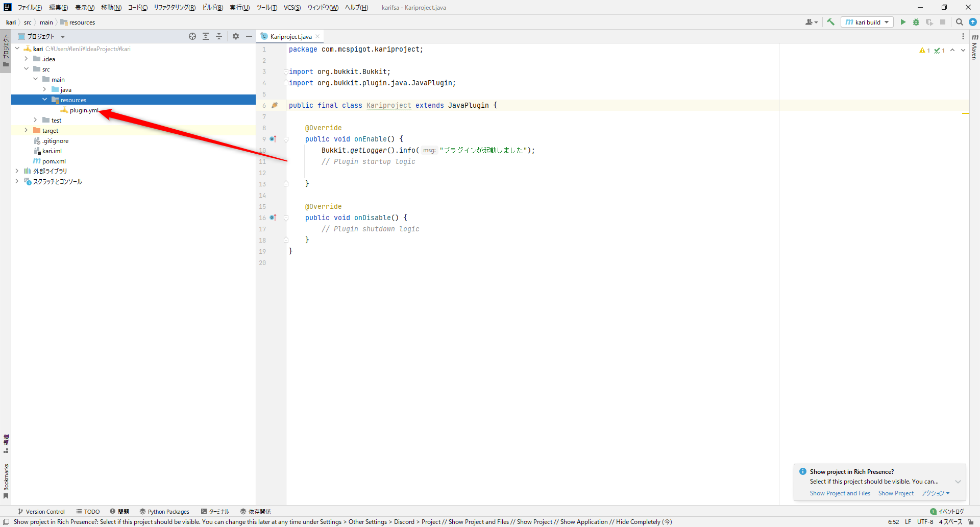Click the Build project hammer icon

click(830, 22)
